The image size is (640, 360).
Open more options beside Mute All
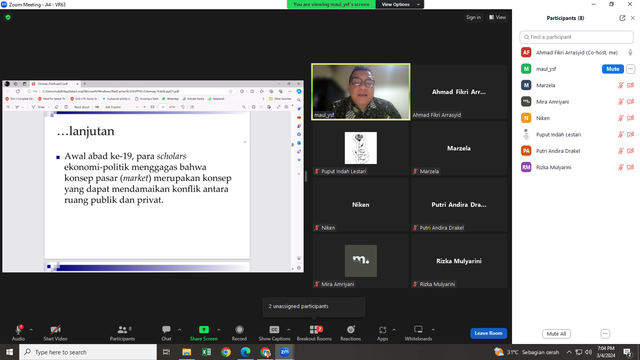pos(605,334)
